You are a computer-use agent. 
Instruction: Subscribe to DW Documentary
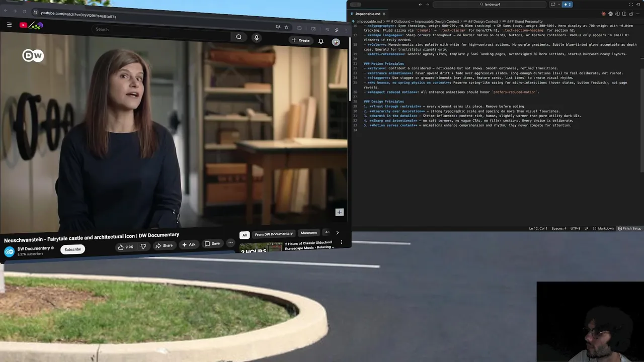pyautogui.click(x=72, y=249)
